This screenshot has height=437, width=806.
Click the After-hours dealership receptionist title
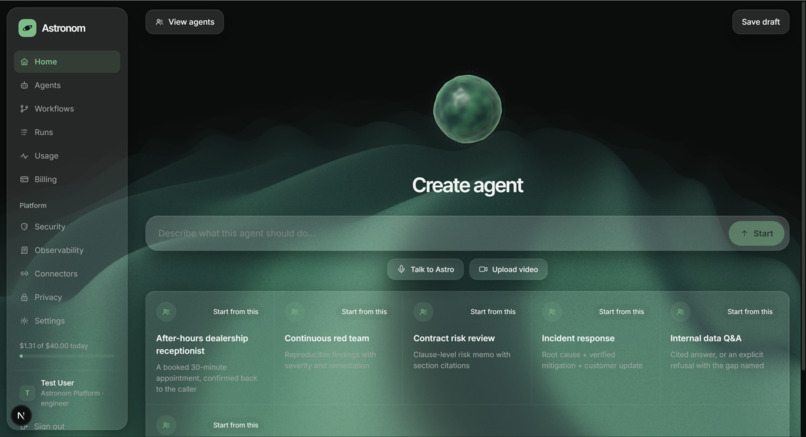(202, 344)
